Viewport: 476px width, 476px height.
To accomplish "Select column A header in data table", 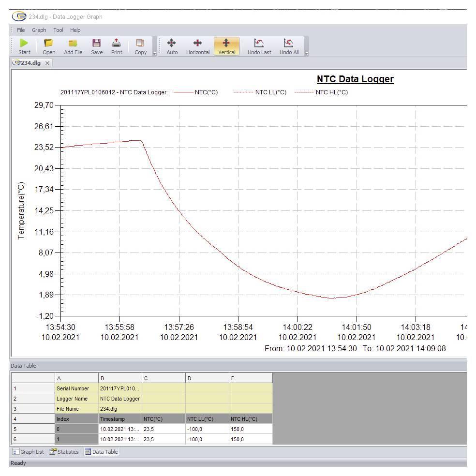I will pos(76,378).
